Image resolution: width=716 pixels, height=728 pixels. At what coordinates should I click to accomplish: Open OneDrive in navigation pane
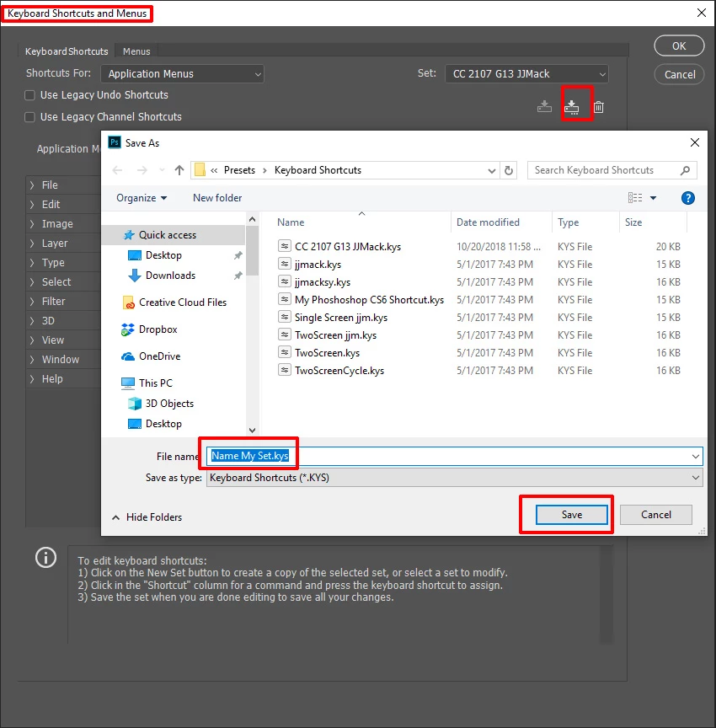pos(160,356)
